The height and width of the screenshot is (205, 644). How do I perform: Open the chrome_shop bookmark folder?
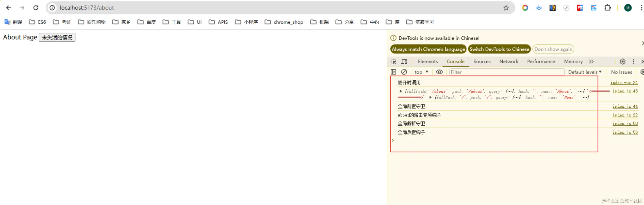(284, 22)
